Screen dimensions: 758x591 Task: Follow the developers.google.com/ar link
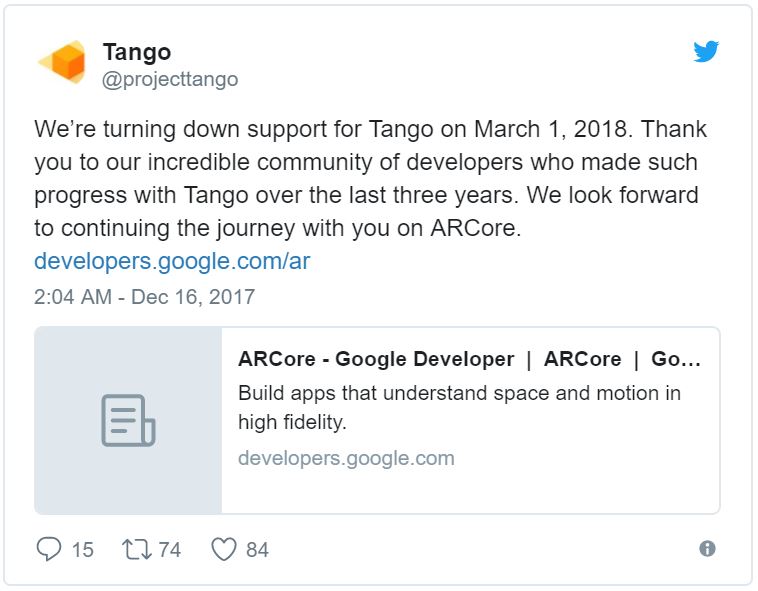point(172,261)
